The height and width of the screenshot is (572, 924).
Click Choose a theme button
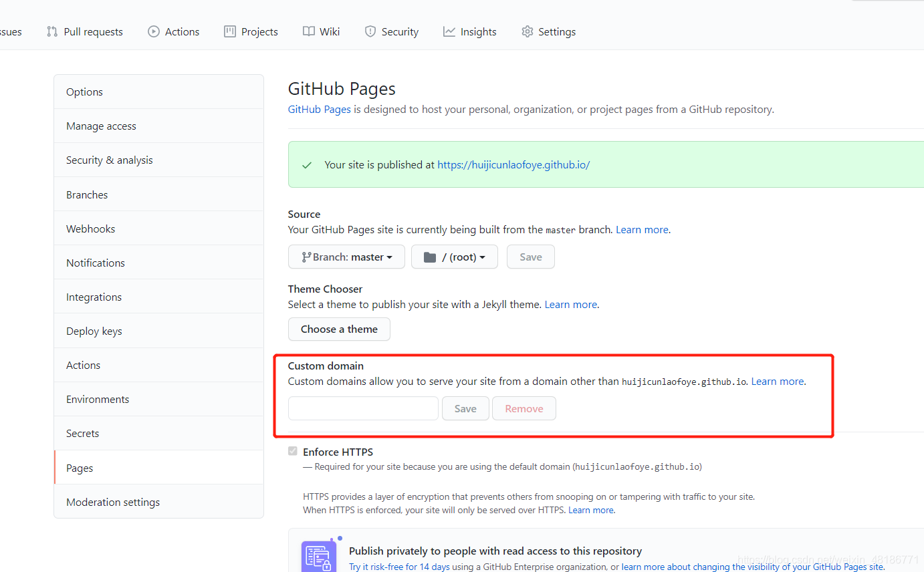(x=339, y=329)
